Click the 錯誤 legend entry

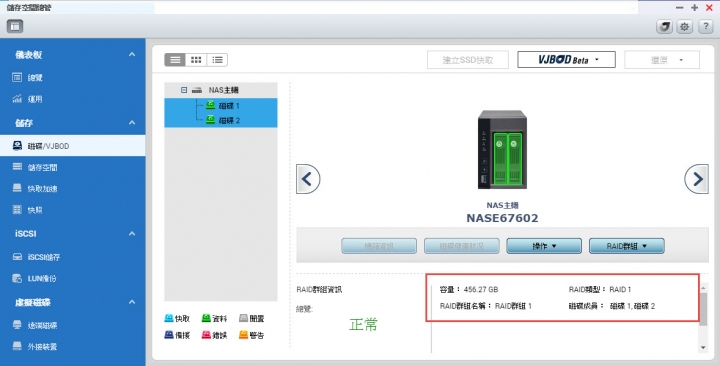tap(214, 335)
